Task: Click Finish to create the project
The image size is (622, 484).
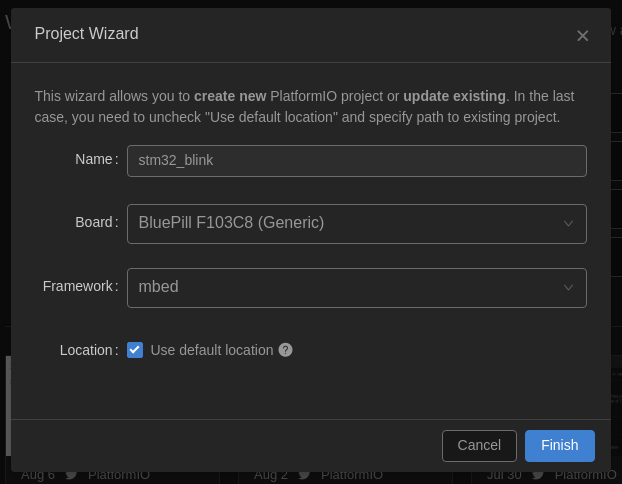Action: [560, 446]
